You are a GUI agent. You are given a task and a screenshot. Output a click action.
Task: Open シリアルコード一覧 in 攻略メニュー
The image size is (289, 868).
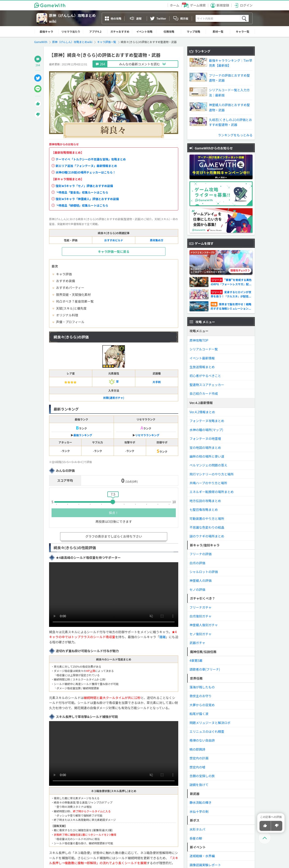pyautogui.click(x=203, y=349)
